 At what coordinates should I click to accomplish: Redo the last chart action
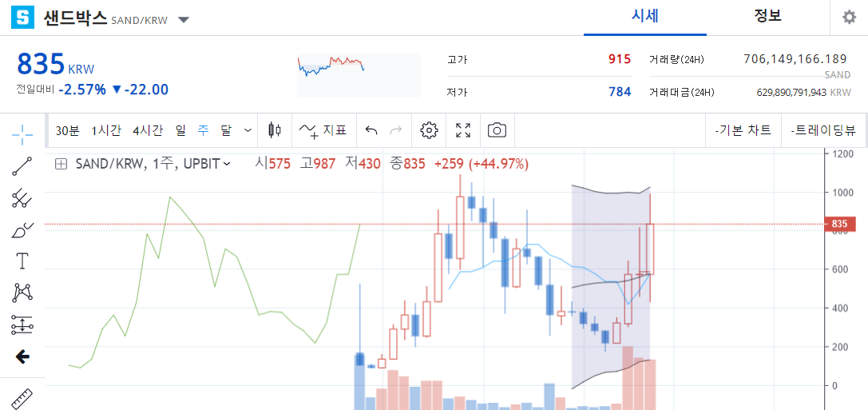[x=396, y=130]
